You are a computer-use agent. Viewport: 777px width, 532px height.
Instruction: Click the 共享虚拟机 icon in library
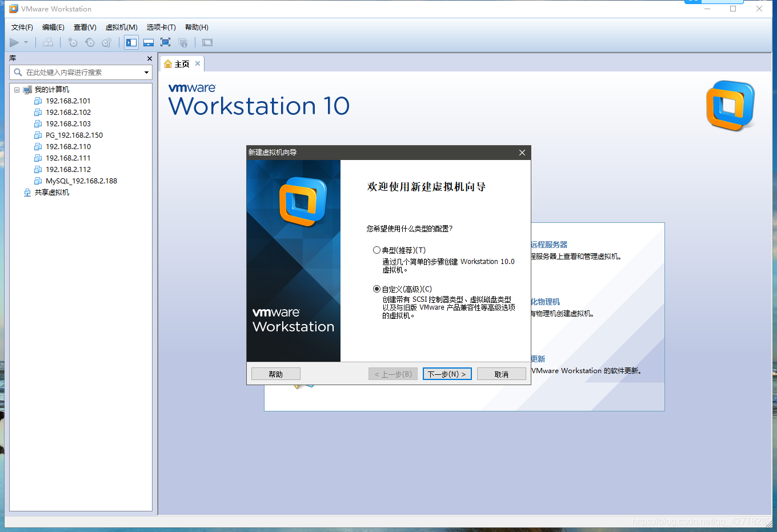pos(27,193)
